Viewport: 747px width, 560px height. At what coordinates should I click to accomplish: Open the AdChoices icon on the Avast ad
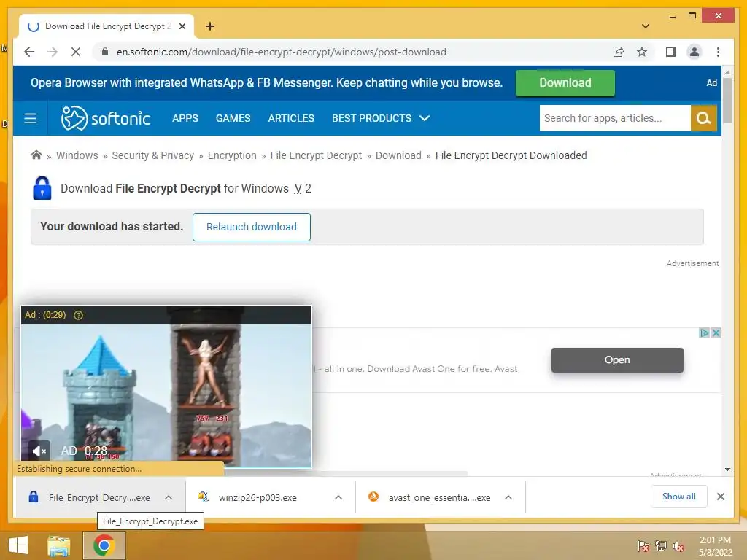click(x=704, y=332)
